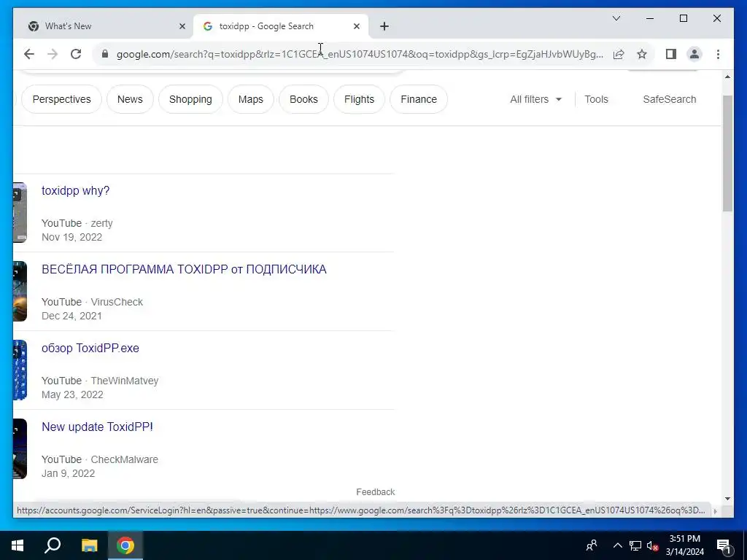Switch to Finance results
Screen dimensions: 747x560
pos(419,99)
